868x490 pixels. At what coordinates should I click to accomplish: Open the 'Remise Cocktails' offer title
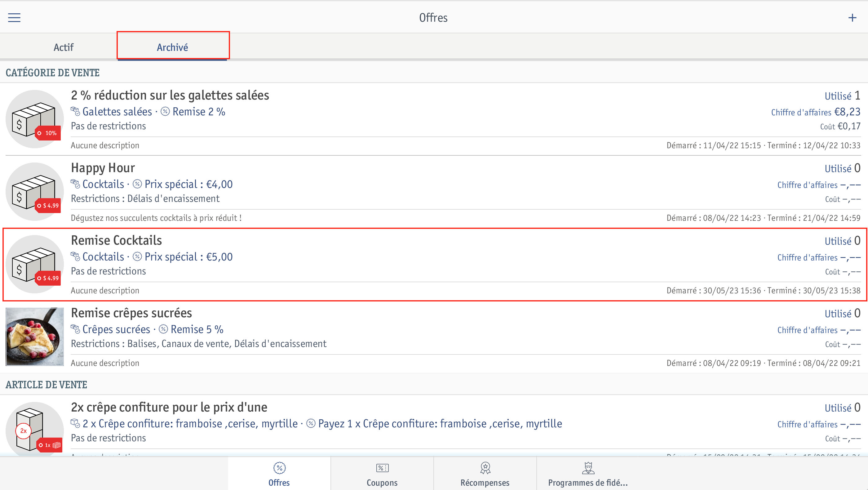pos(116,240)
